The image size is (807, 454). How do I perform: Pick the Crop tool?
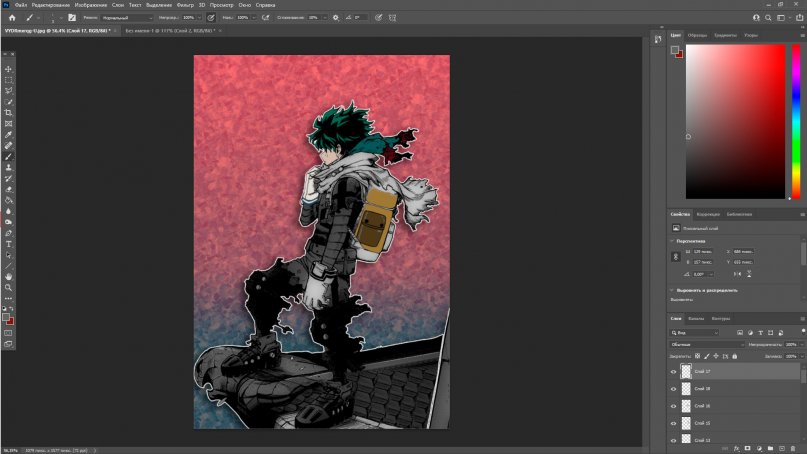click(9, 112)
